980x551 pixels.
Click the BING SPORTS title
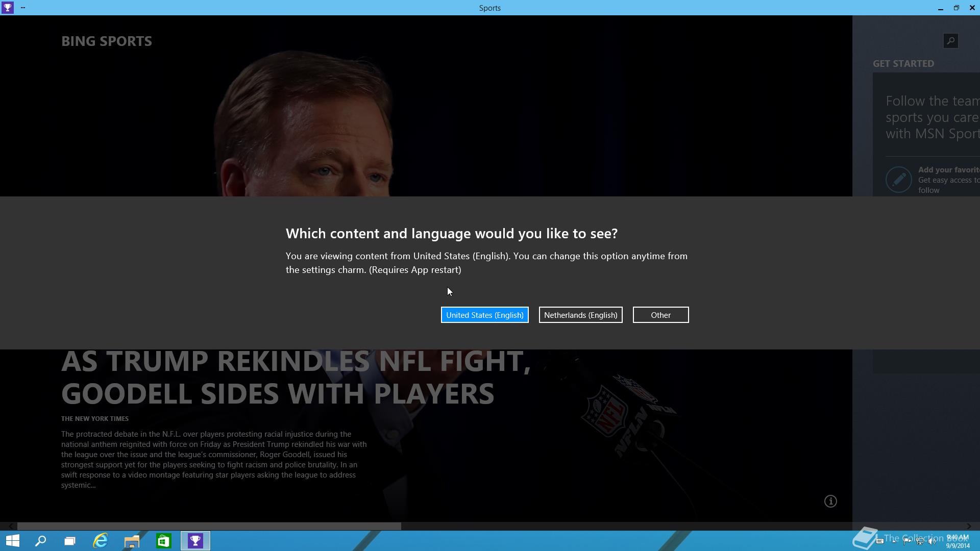[x=107, y=41]
